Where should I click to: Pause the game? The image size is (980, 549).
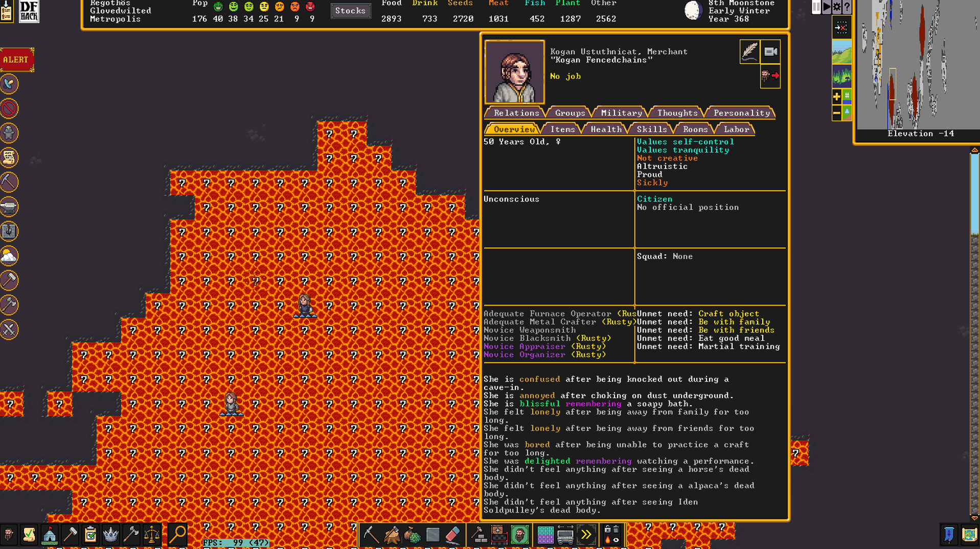click(x=816, y=7)
